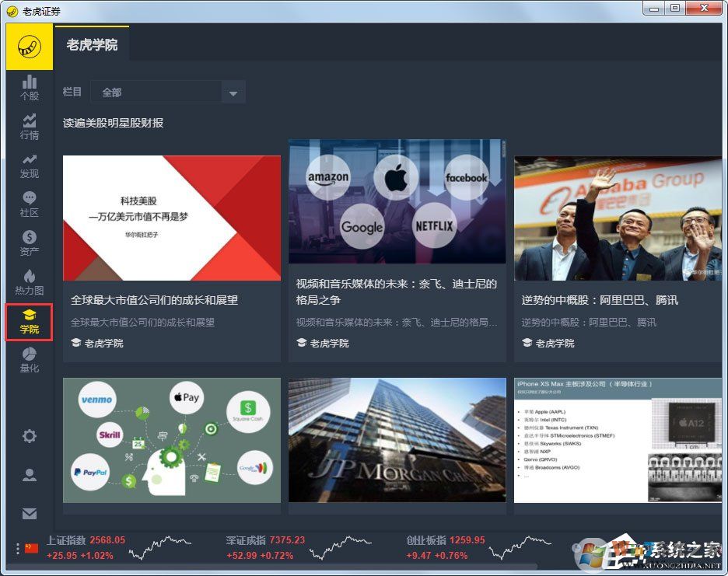Click the China flag icon in status bar

click(x=30, y=547)
